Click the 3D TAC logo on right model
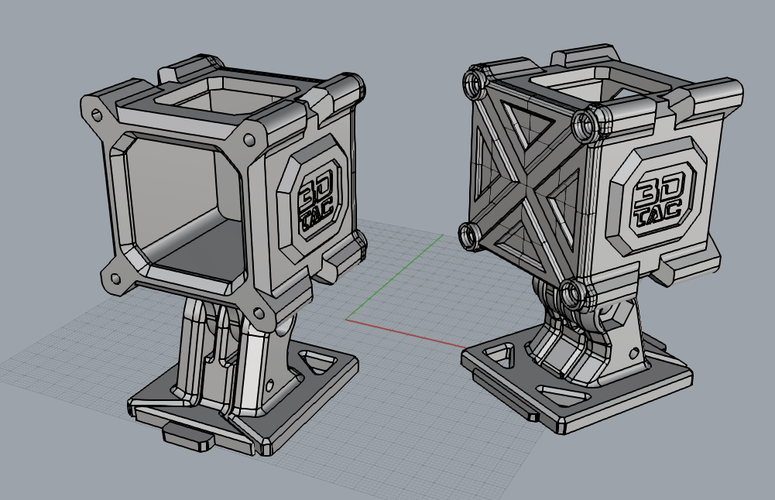 (x=658, y=200)
